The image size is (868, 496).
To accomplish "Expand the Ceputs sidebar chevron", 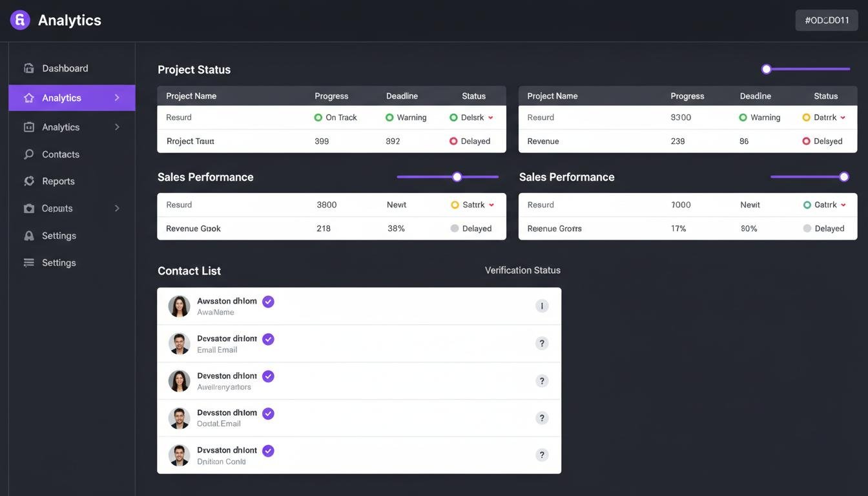I will click(x=117, y=209).
